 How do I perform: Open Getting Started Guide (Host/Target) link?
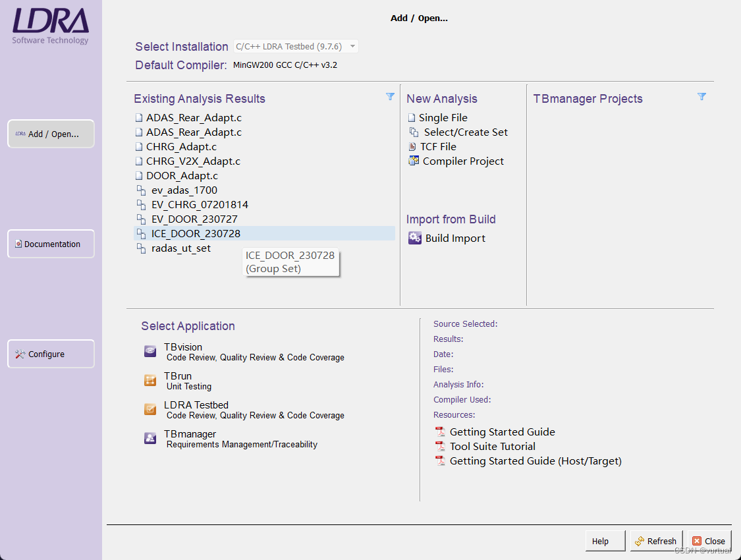535,461
